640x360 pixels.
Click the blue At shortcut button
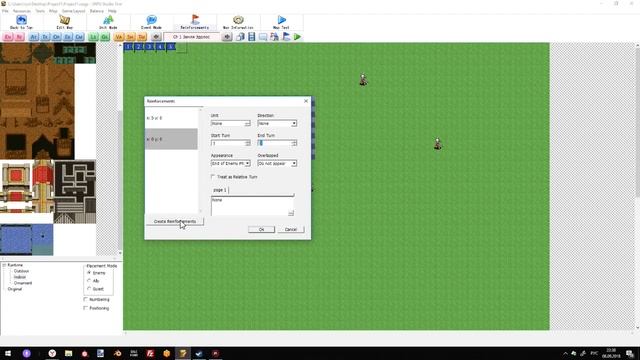click(34, 37)
